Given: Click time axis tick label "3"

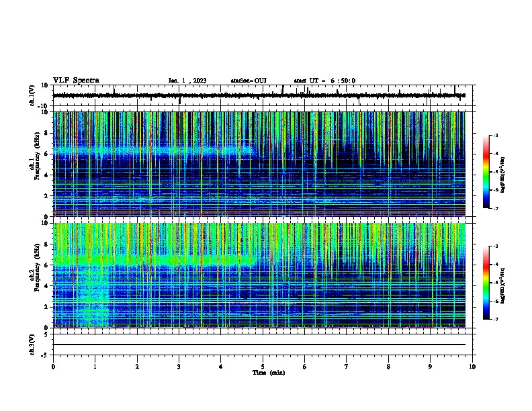Looking at the screenshot, I should [179, 367].
